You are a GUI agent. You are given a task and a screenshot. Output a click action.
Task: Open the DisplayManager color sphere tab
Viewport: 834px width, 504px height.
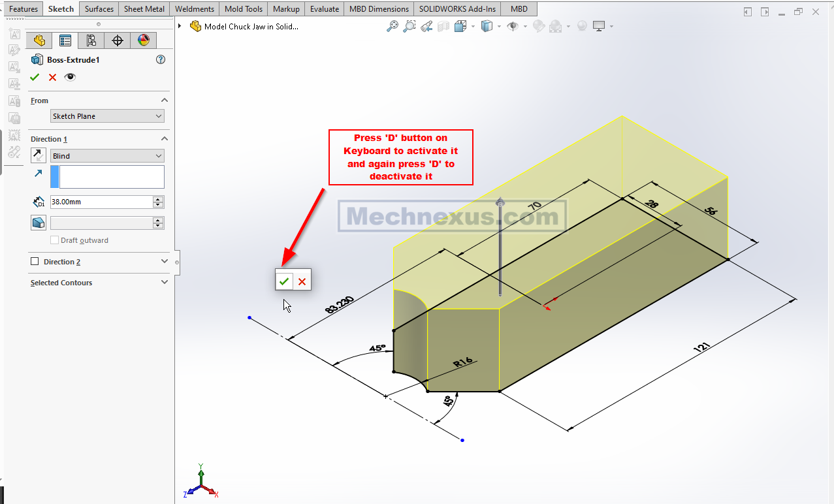tap(144, 40)
